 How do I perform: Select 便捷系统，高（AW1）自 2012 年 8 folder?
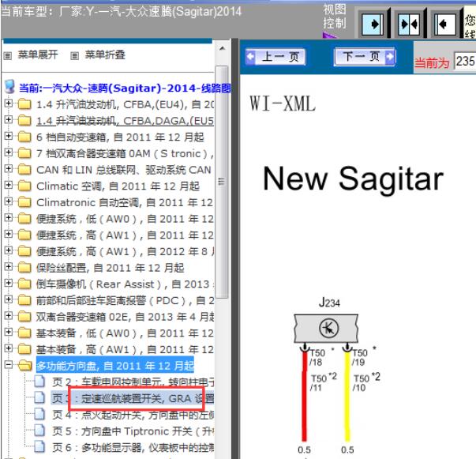pos(125,251)
